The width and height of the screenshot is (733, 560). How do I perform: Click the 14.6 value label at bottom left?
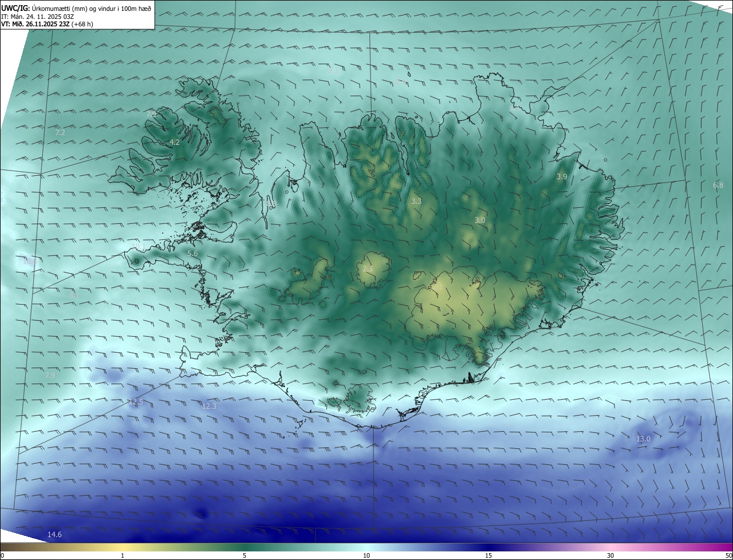[x=54, y=534]
